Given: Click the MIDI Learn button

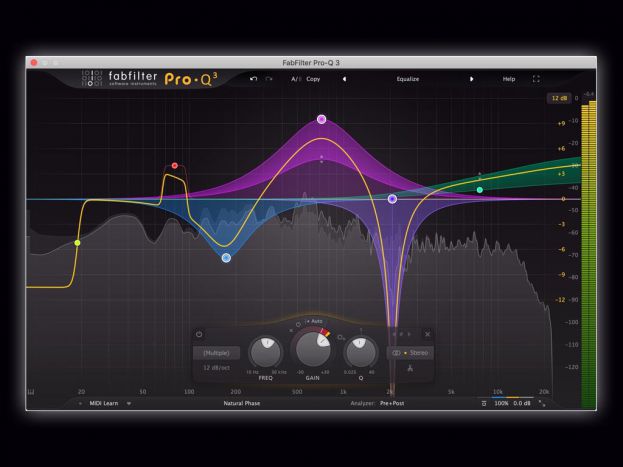Looking at the screenshot, I should [104, 403].
